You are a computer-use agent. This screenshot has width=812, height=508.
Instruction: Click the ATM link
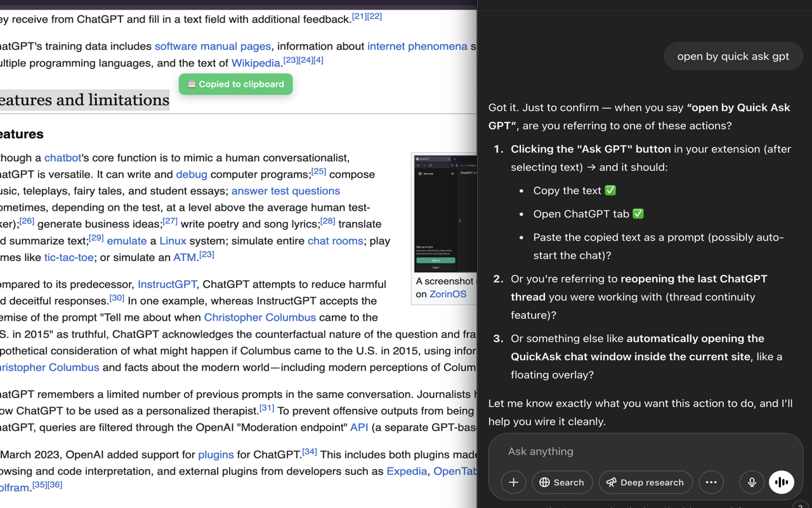click(x=185, y=257)
